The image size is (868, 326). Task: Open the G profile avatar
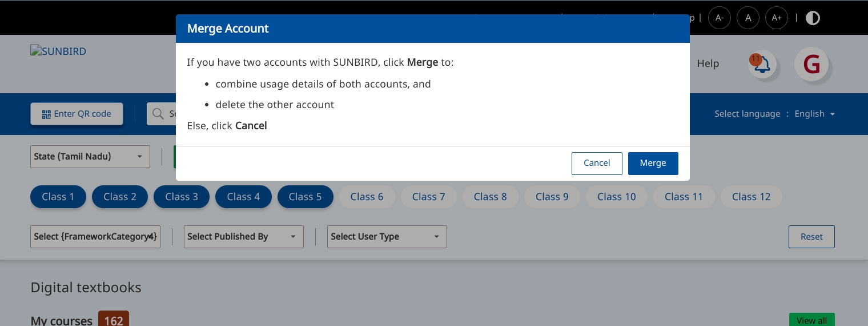[811, 64]
